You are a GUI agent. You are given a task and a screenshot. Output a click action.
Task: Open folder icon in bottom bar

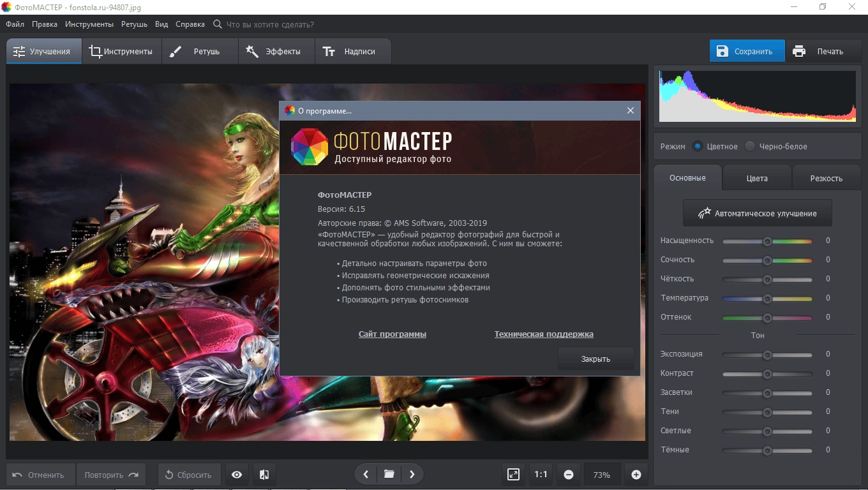coord(389,474)
